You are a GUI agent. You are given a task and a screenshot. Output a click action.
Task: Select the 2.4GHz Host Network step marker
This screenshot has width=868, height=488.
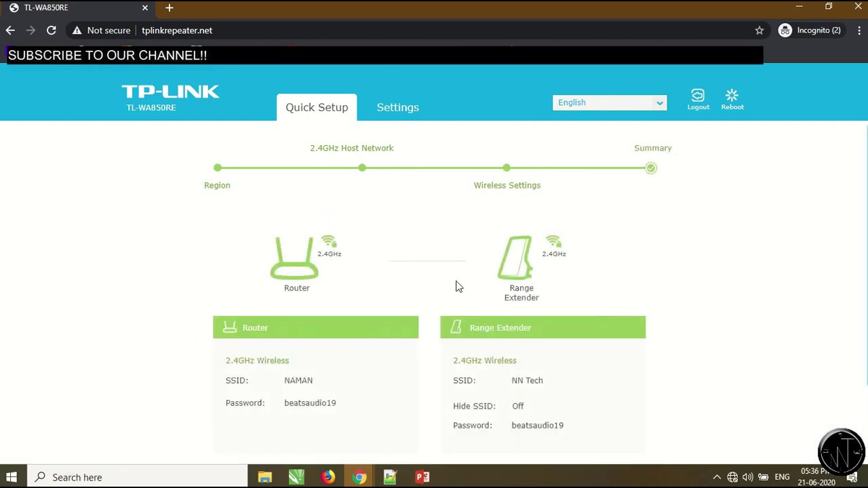(362, 167)
